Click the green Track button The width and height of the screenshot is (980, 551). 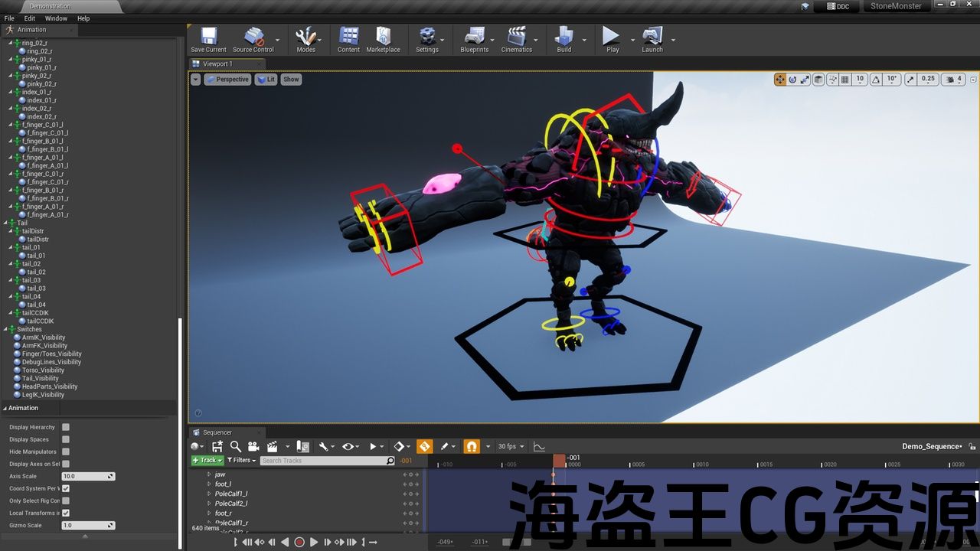click(207, 460)
